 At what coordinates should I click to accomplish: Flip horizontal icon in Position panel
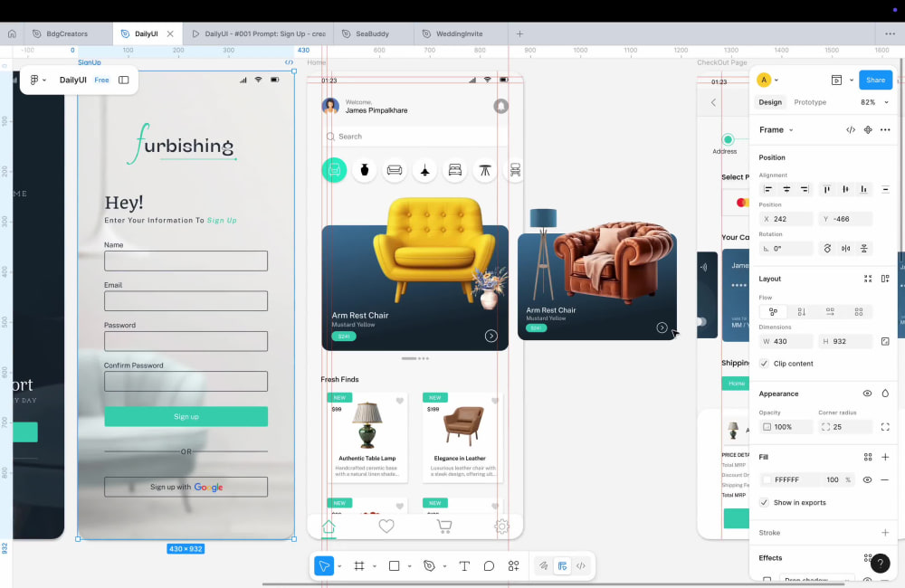point(845,249)
